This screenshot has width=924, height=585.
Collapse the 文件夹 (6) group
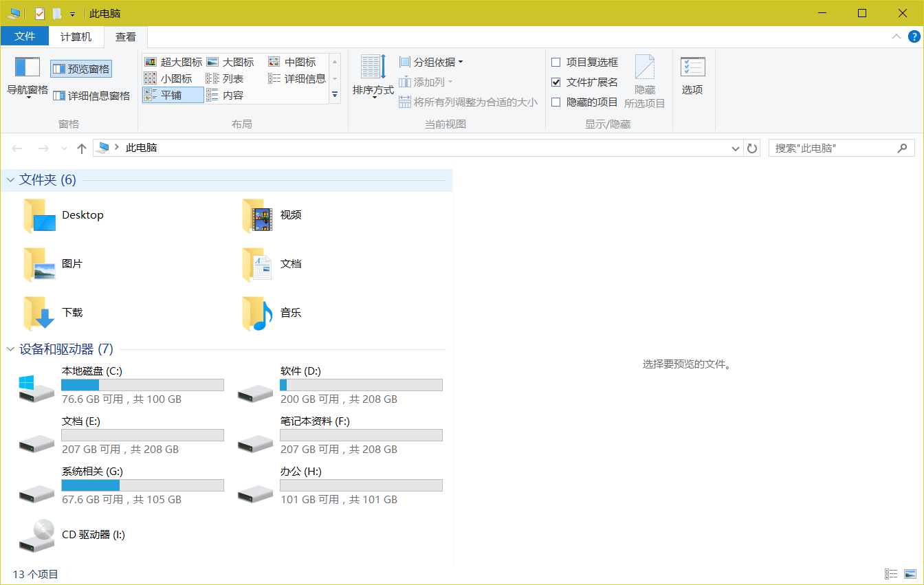coord(10,180)
